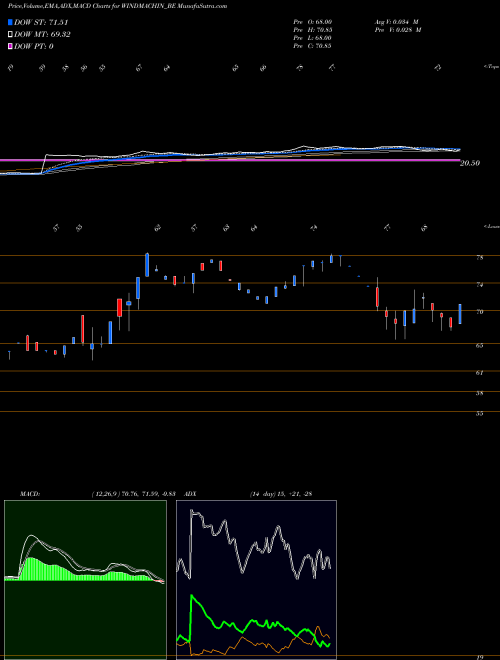Click the "<-Lows" label at the right edge
The height and width of the screenshot is (660, 500).
tap(492, 226)
